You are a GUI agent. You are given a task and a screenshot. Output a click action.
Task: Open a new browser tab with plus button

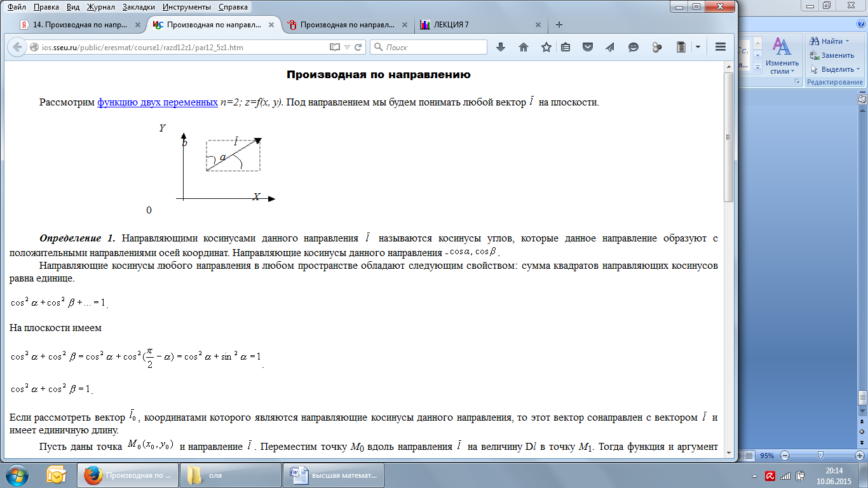pyautogui.click(x=559, y=25)
